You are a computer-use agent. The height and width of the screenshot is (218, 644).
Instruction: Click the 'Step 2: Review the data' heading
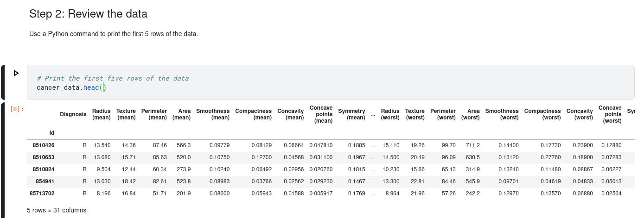[88, 14]
